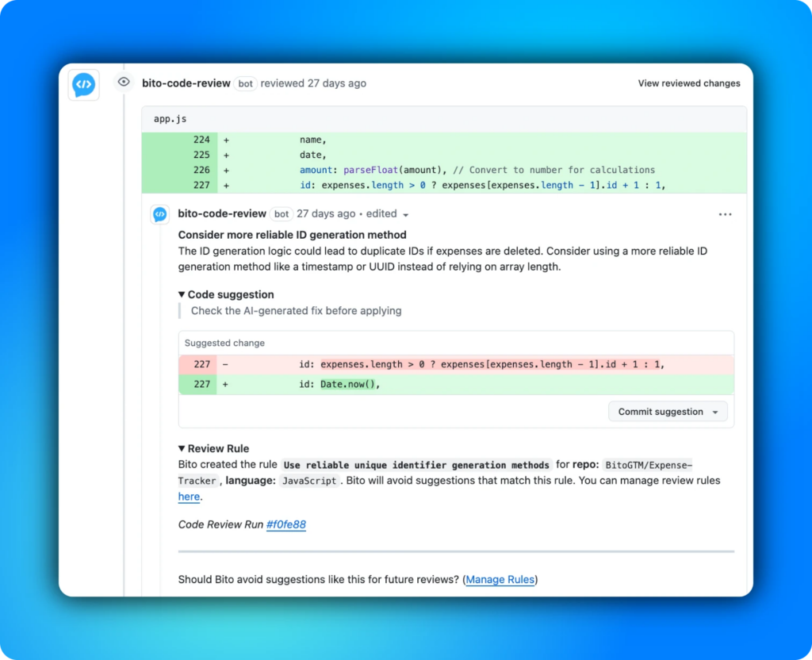The image size is (812, 660).
Task: Follow the here link to manage review rules
Action: point(189,497)
